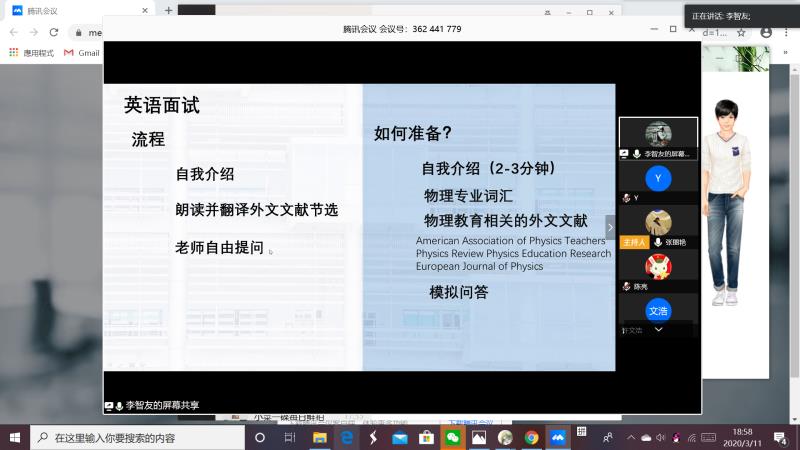Viewport: 800px width, 450px height.
Task: Click the Cortana circle icon
Action: coord(260,437)
